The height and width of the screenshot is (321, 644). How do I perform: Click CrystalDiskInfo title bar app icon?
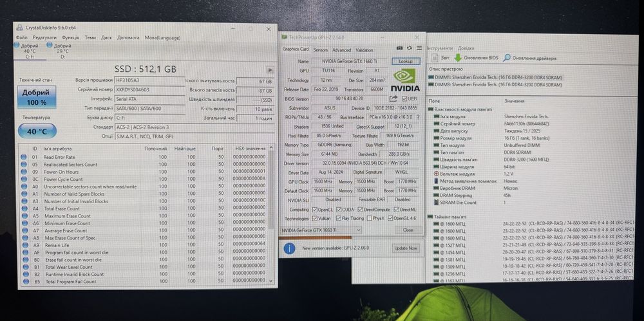click(x=20, y=28)
